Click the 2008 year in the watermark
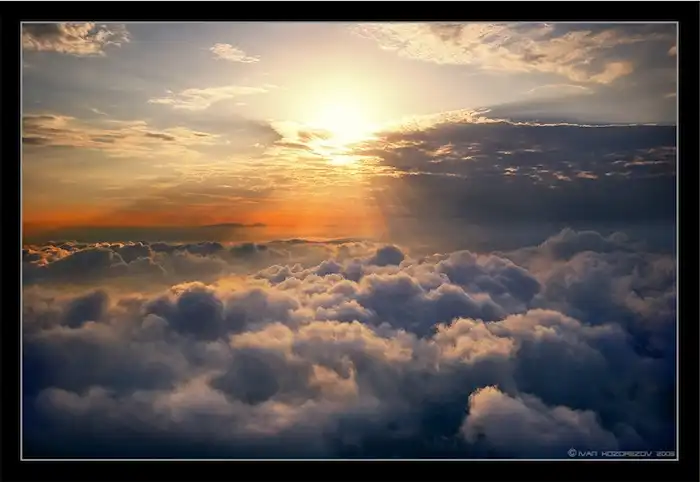The image size is (700, 482). (665, 453)
